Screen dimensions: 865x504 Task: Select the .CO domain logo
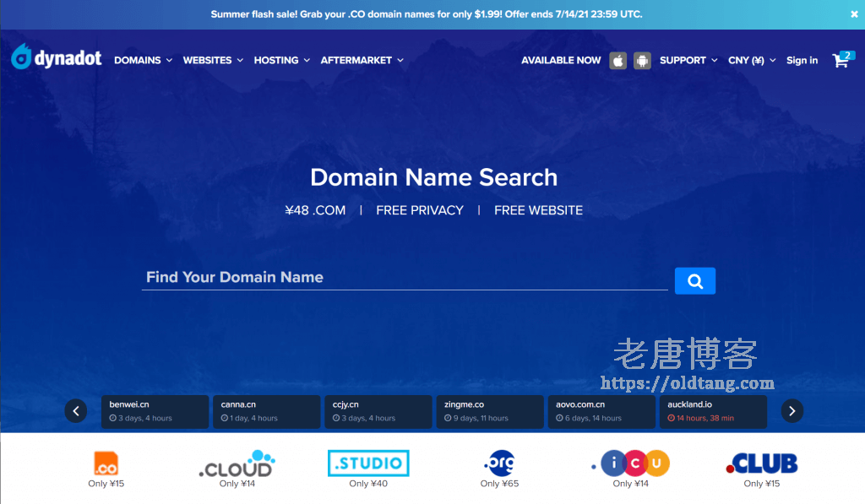(x=106, y=463)
